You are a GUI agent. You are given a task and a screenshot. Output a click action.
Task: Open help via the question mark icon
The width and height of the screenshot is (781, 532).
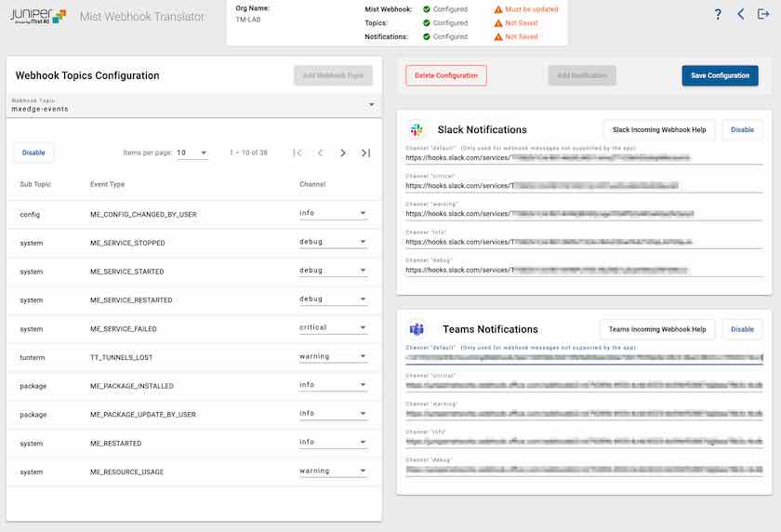pyautogui.click(x=717, y=15)
